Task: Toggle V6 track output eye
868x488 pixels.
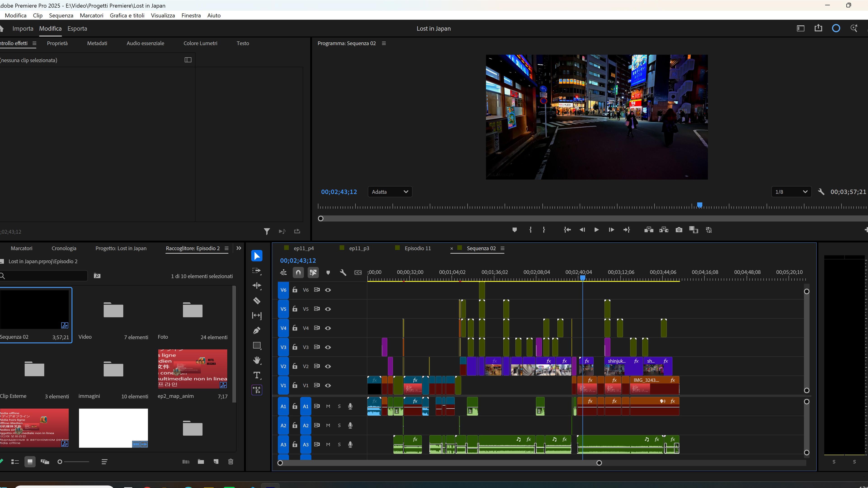Action: (x=328, y=290)
